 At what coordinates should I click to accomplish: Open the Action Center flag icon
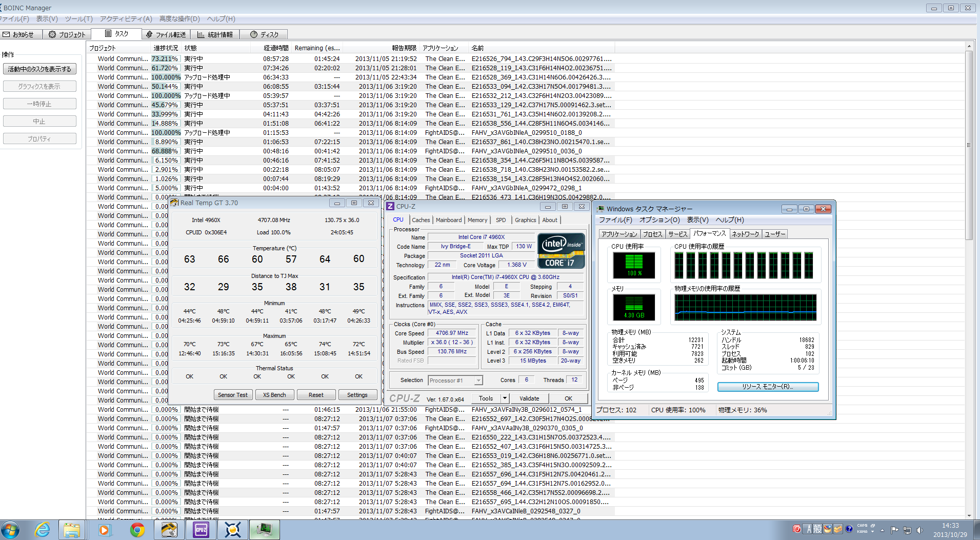[895, 530]
